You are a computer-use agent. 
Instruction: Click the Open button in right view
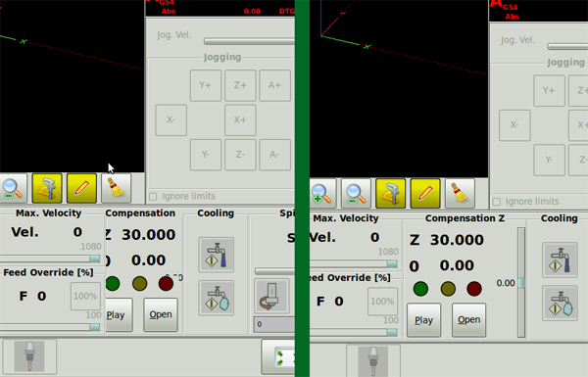click(468, 320)
